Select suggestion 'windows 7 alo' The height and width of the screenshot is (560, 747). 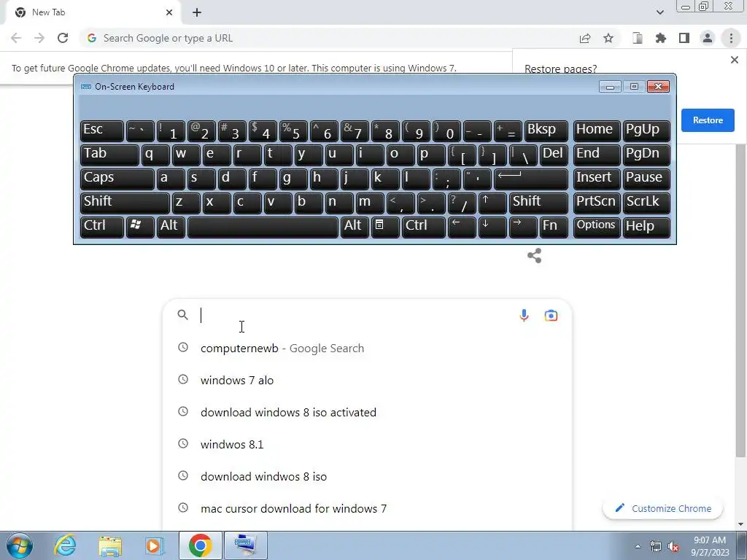click(367, 380)
